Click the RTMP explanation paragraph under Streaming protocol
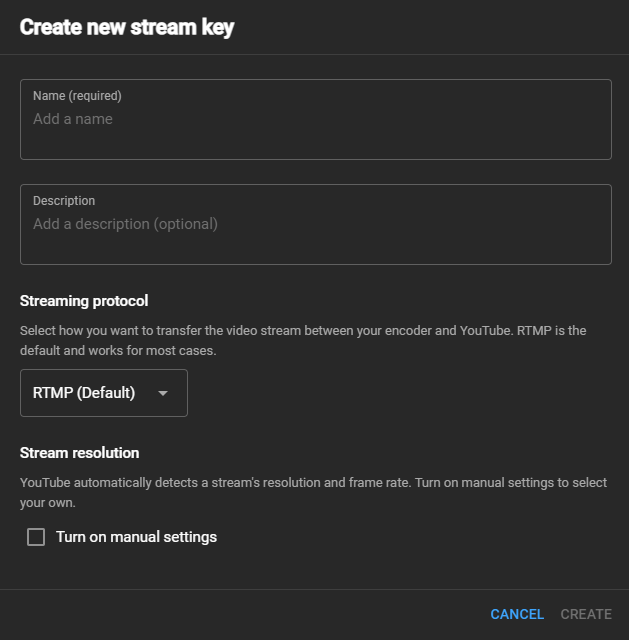 303,340
